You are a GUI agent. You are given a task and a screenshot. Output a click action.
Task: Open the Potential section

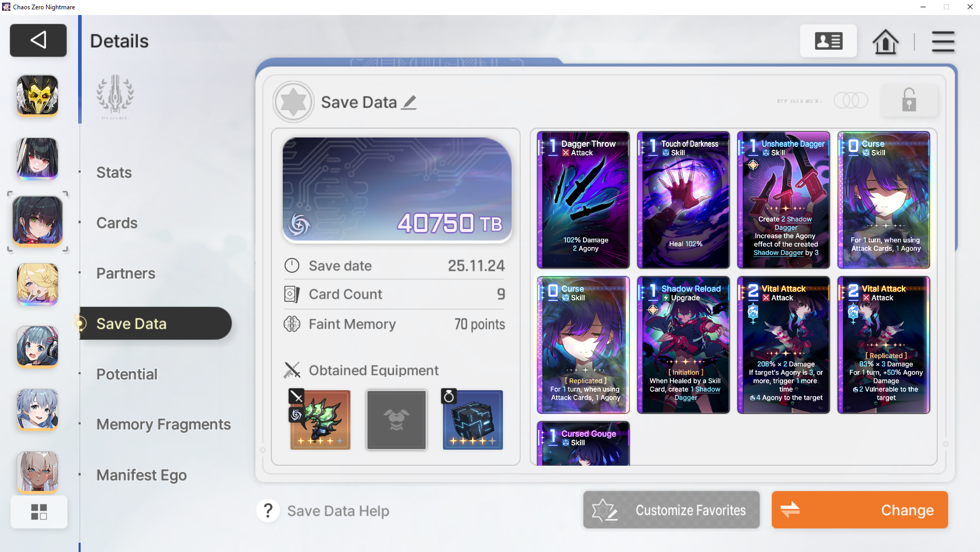(127, 374)
